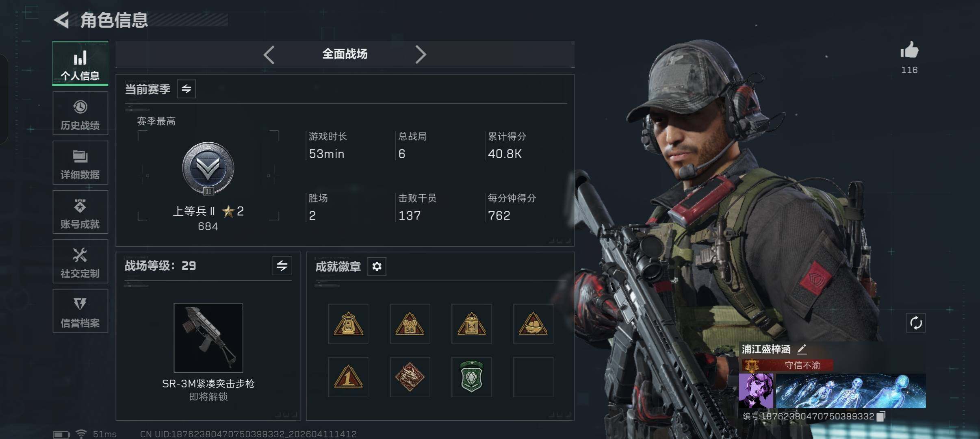Open the 账号成就 achievements section
This screenshot has height=439, width=980.
[x=80, y=212]
